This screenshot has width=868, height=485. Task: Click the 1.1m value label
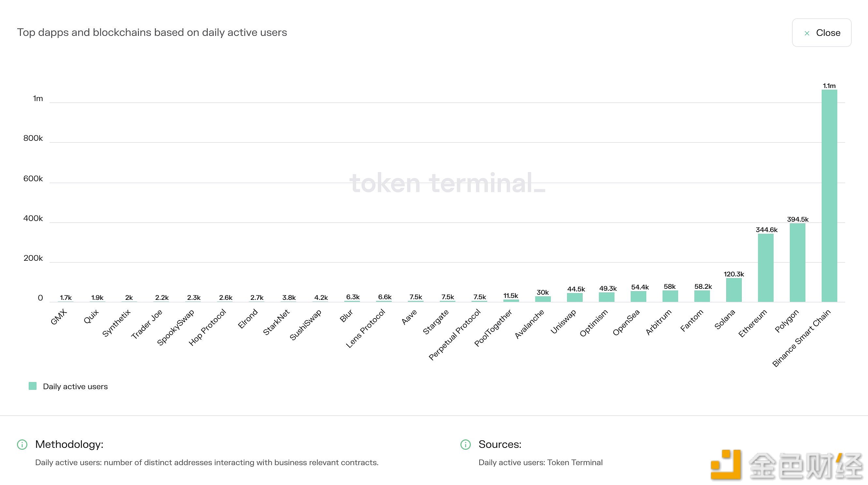(829, 86)
